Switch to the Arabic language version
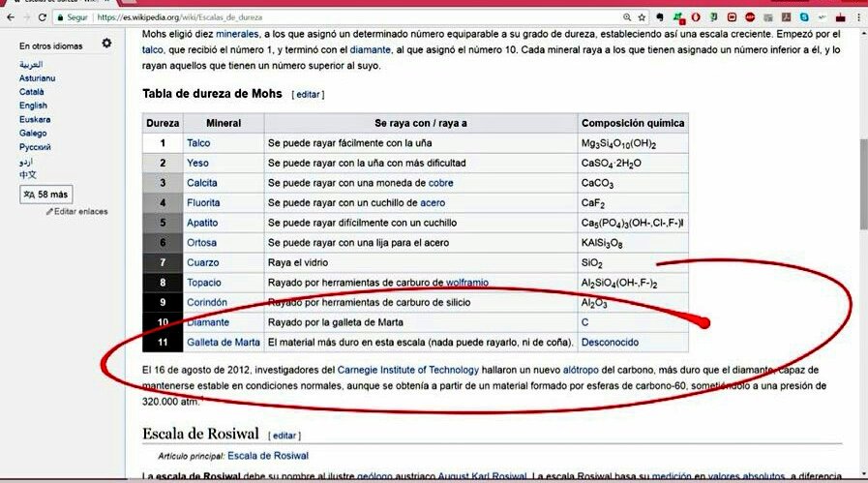This screenshot has width=868, height=483. 31,65
